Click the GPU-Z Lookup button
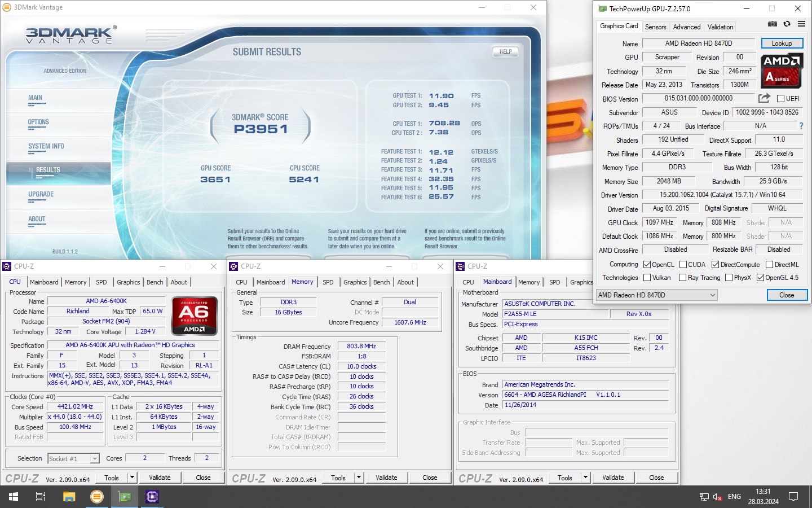 click(x=782, y=43)
